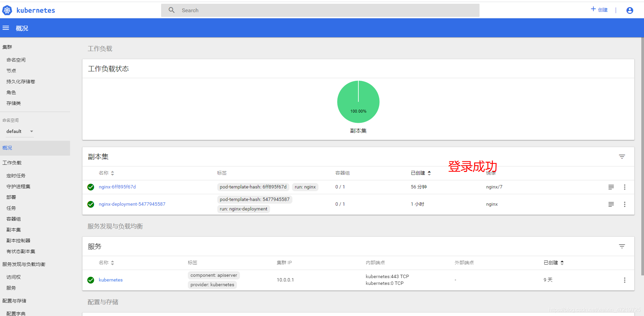Viewport: 644px width, 316px height.
Task: Open 有状态副本集 in sidebar
Action: 21,251
